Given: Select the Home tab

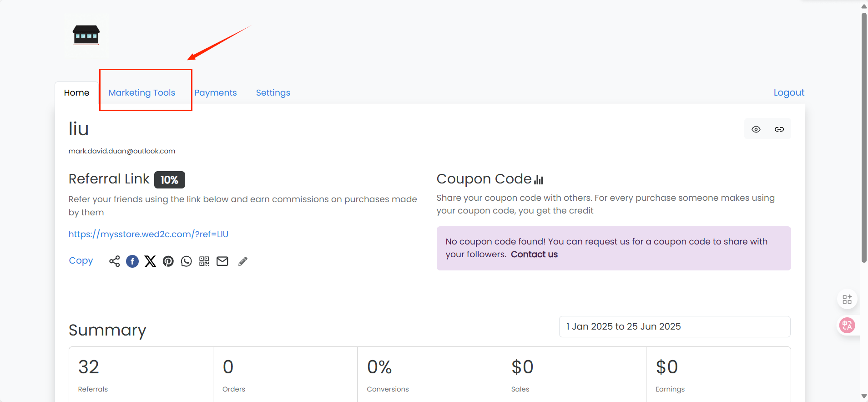Looking at the screenshot, I should (76, 93).
